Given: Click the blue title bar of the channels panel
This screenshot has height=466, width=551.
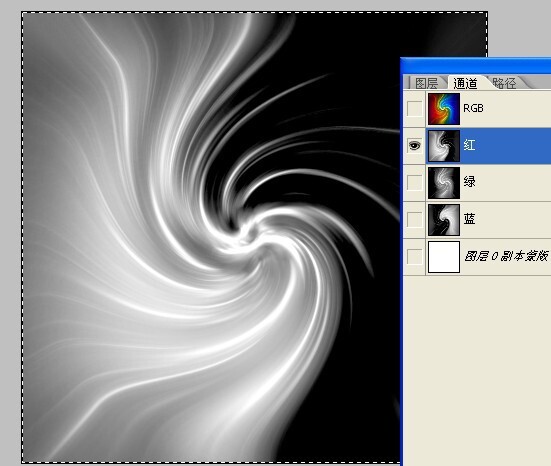Looking at the screenshot, I should [x=476, y=66].
